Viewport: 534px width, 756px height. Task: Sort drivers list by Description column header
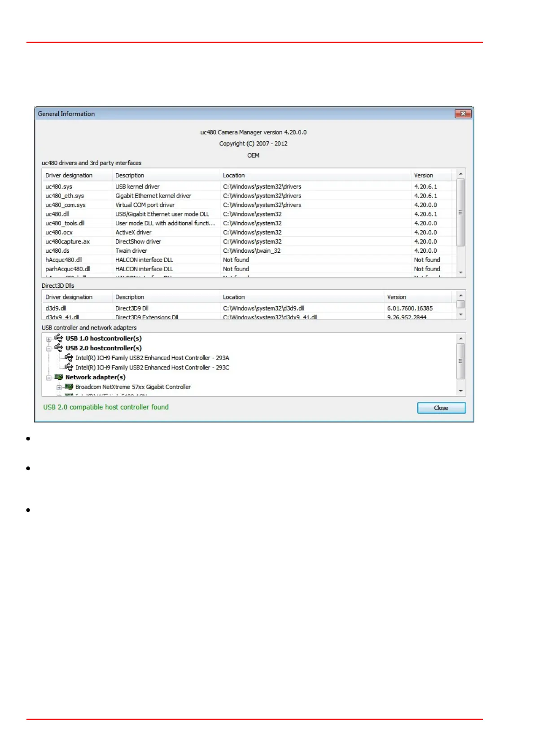[x=166, y=175]
